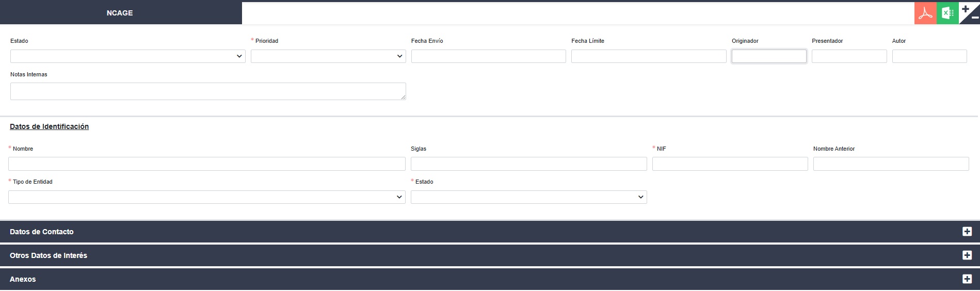
Task: Open the top Estado dropdown
Action: pos(128,56)
